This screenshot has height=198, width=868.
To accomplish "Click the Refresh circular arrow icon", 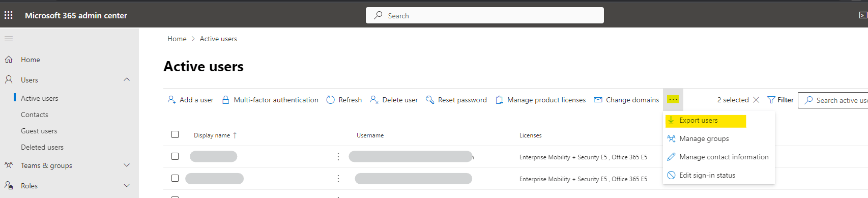I will [330, 100].
